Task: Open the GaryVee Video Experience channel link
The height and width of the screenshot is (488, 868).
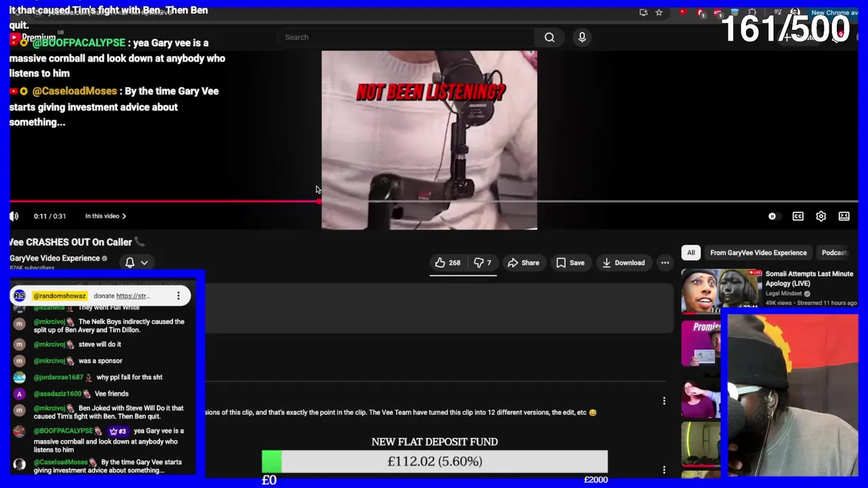Action: pos(55,258)
